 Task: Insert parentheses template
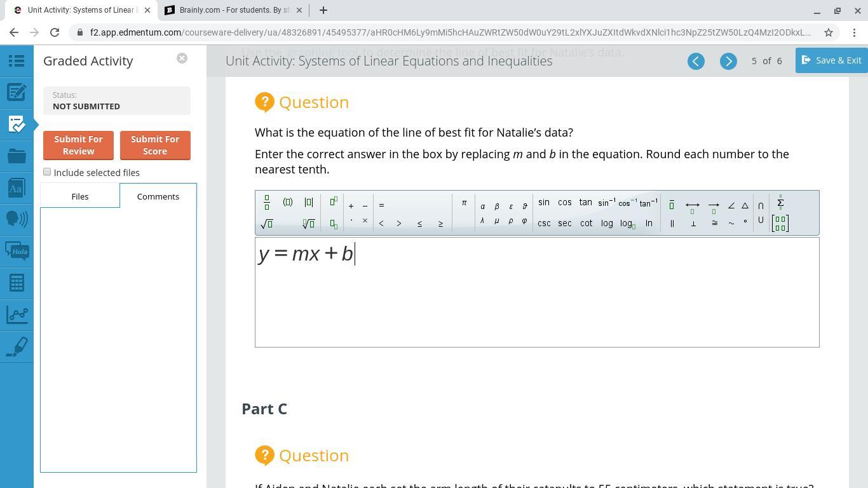pyautogui.click(x=288, y=202)
